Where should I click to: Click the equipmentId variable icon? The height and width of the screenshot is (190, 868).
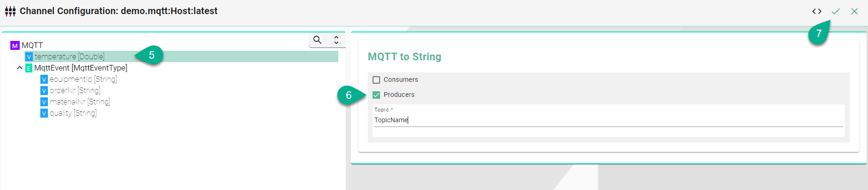click(44, 79)
